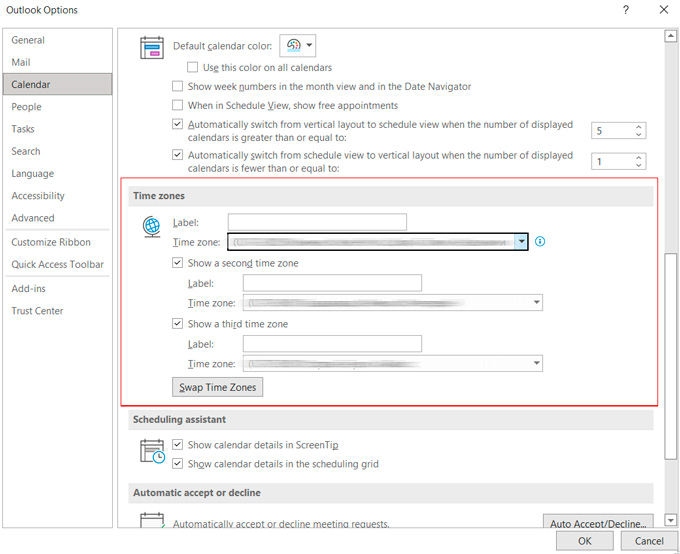680x554 pixels.
Task: Click the primary time zone Label field
Action: tap(317, 222)
